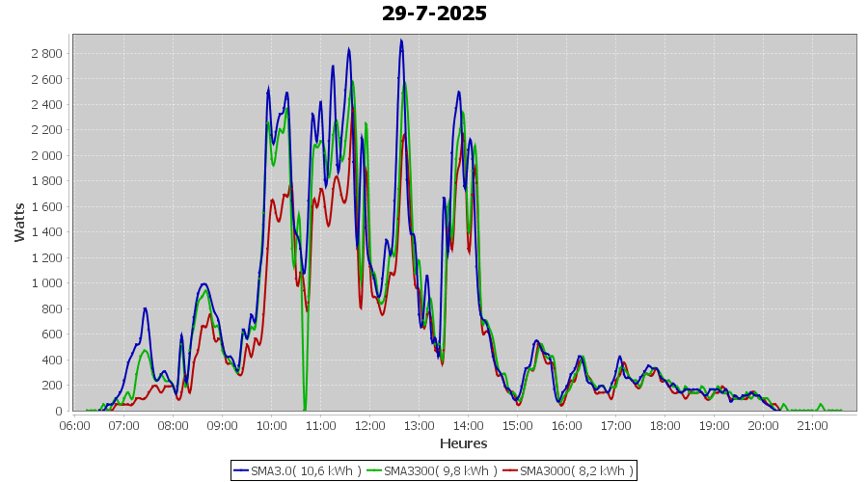Click the blue SMA3.0 legend color line

(x=241, y=471)
